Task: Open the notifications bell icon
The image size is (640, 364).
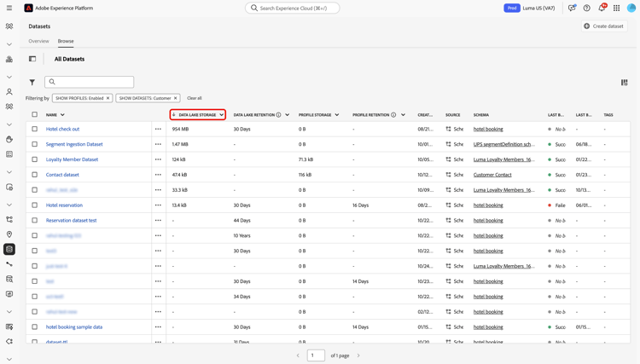Action: pyautogui.click(x=602, y=9)
